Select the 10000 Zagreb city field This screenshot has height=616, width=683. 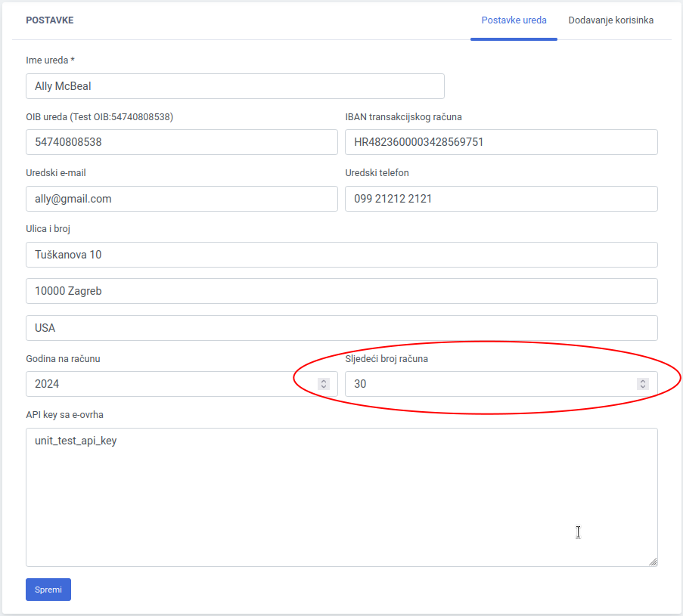pyautogui.click(x=341, y=291)
